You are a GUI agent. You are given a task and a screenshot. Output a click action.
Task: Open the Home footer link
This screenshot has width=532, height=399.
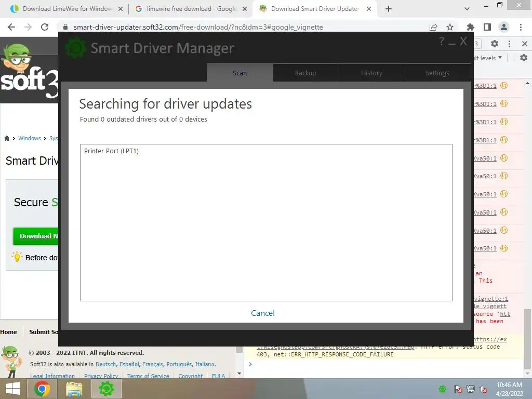(8, 332)
